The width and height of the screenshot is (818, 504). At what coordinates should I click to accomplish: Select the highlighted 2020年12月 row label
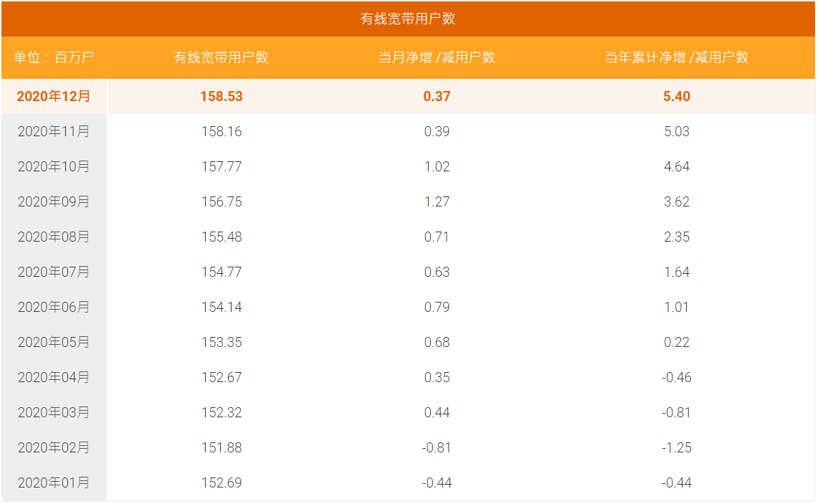(x=54, y=96)
